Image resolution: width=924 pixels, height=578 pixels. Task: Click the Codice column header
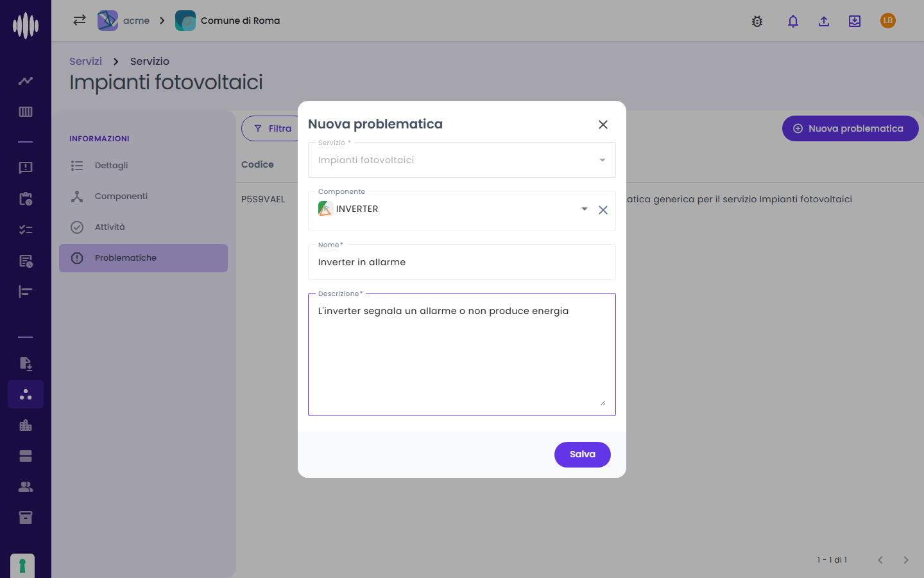(x=257, y=164)
